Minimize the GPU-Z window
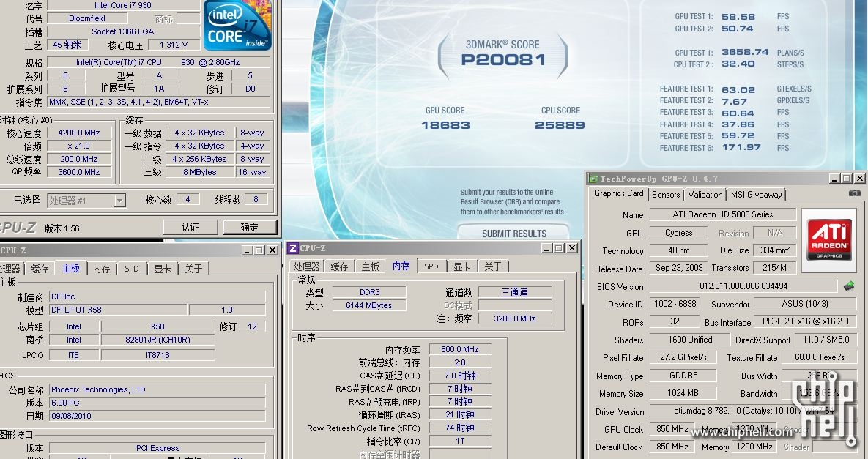The height and width of the screenshot is (459, 868). (x=834, y=178)
